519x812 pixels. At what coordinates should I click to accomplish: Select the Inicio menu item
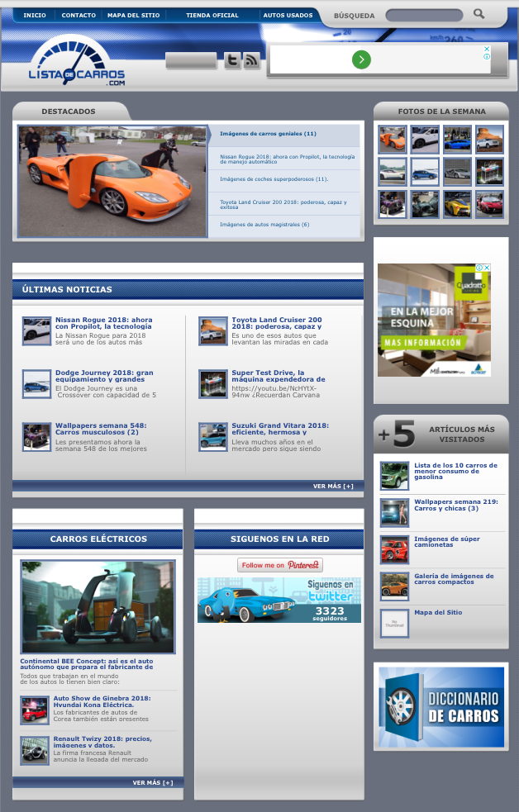pos(35,16)
